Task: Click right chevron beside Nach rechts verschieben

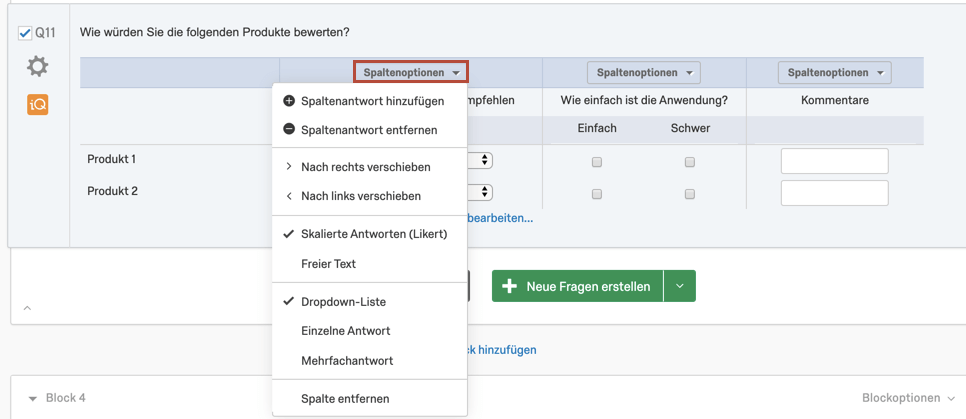Action: [x=288, y=167]
